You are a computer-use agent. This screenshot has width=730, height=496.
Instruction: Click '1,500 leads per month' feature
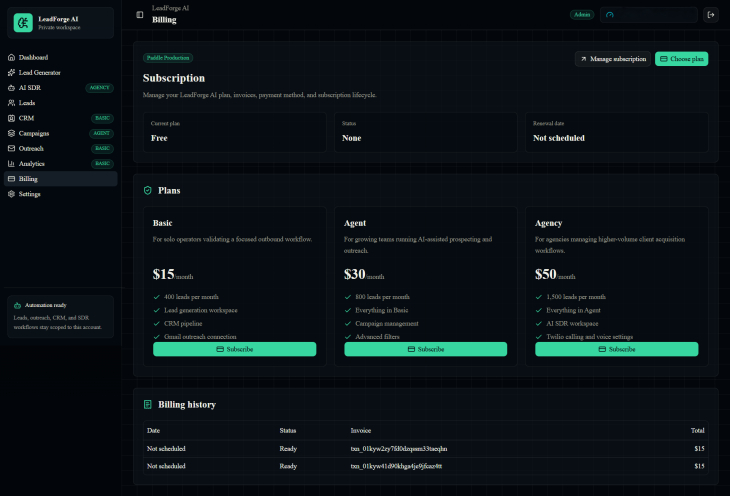(576, 297)
